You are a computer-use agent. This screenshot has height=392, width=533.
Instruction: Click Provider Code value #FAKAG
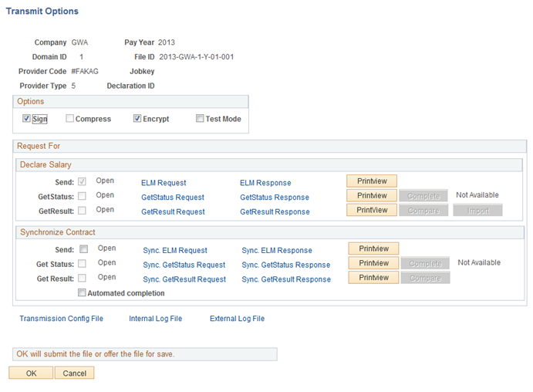point(85,72)
